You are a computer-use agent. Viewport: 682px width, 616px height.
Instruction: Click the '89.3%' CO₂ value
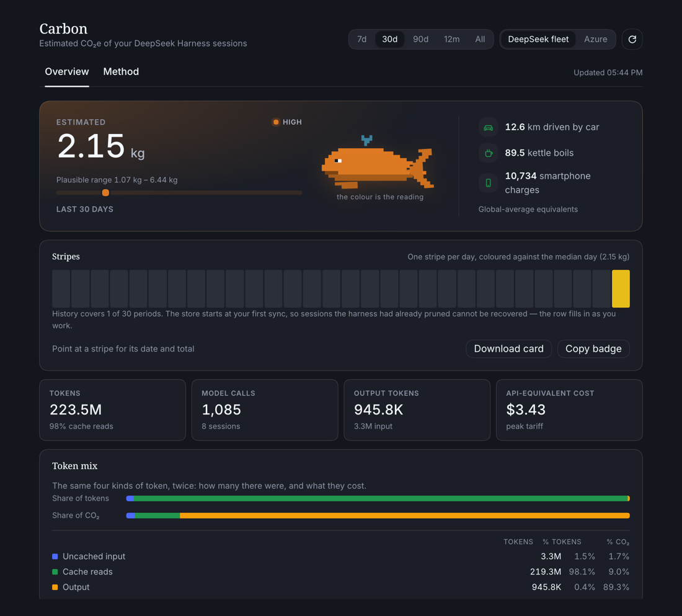(x=616, y=587)
